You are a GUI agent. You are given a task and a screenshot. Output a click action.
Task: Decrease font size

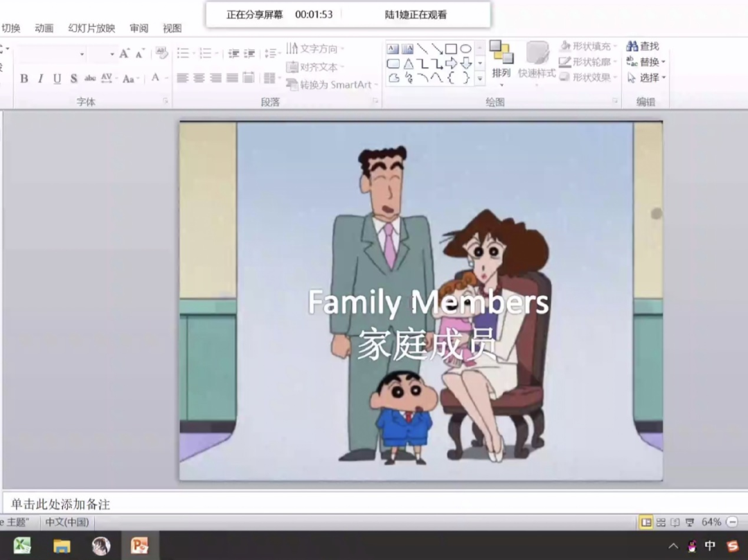tap(140, 53)
